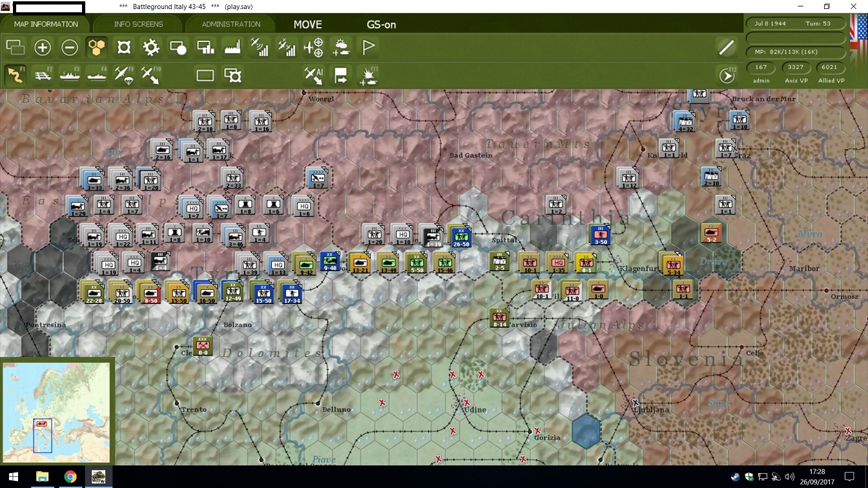Screen dimensions: 868x488
Task: Click the diagonal-line button beside the date box
Action: coord(727,47)
